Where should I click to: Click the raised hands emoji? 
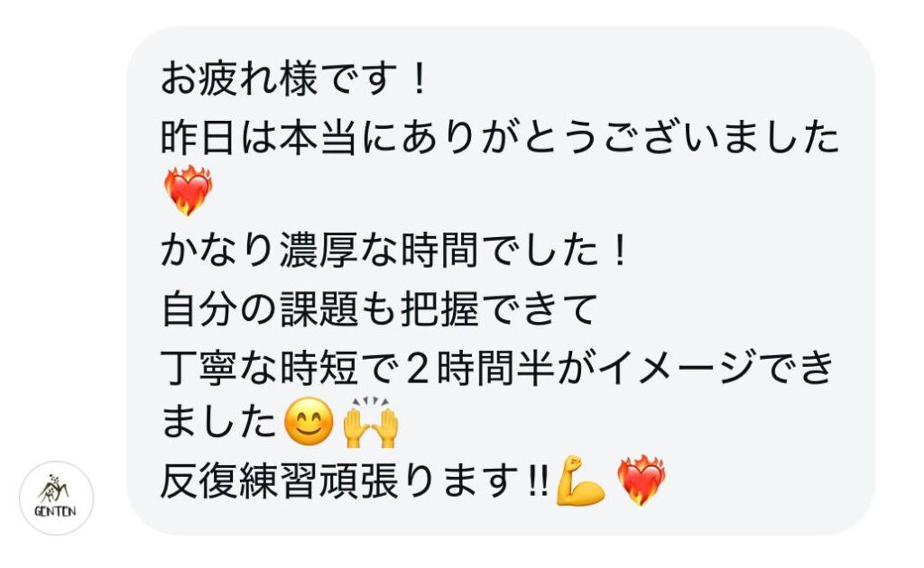(371, 421)
